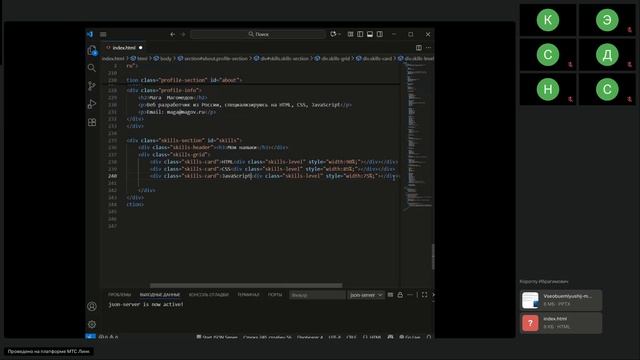This screenshot has width=640, height=360.
Task: Open the html breadcrumb
Action: [x=139, y=59]
